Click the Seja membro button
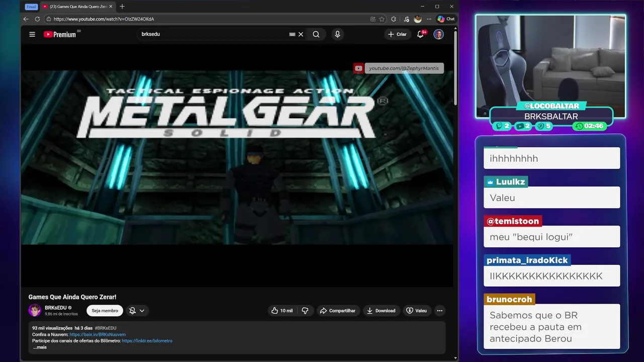The width and height of the screenshot is (644, 362). 105,311
